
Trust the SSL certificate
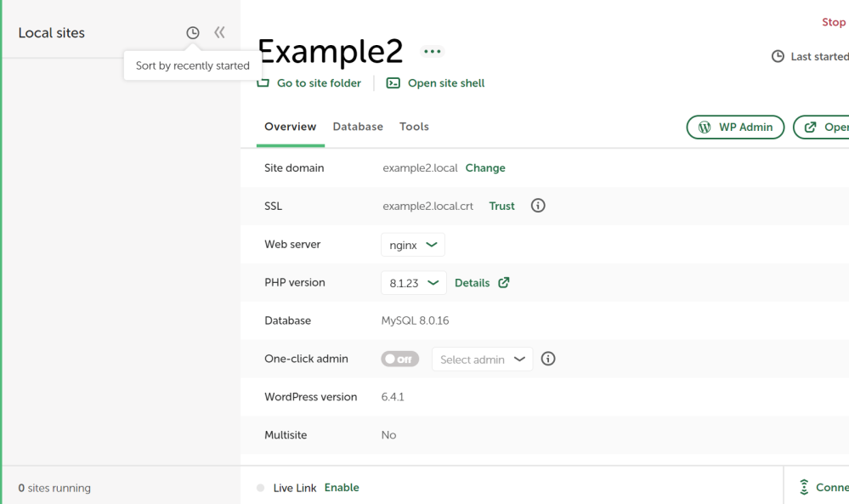click(501, 206)
